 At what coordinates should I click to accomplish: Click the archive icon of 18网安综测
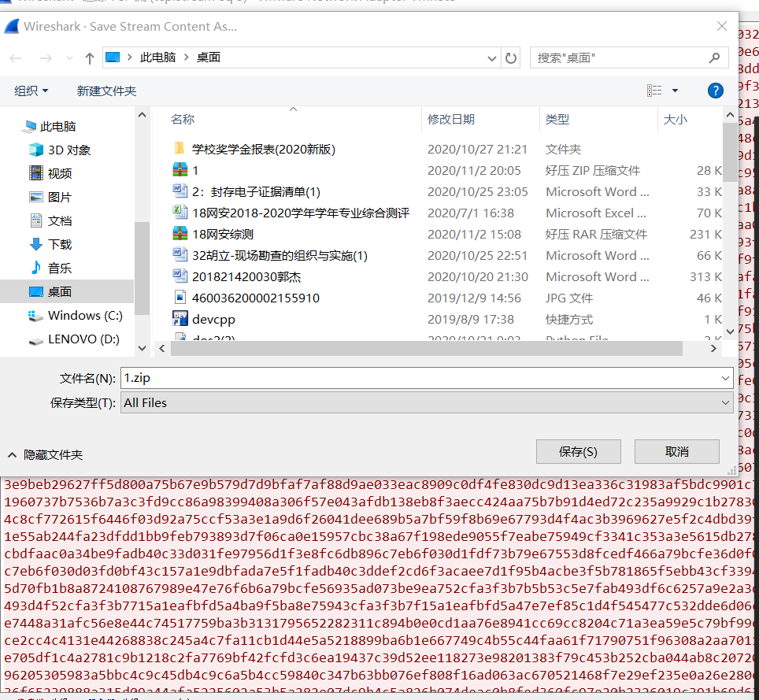(x=180, y=233)
